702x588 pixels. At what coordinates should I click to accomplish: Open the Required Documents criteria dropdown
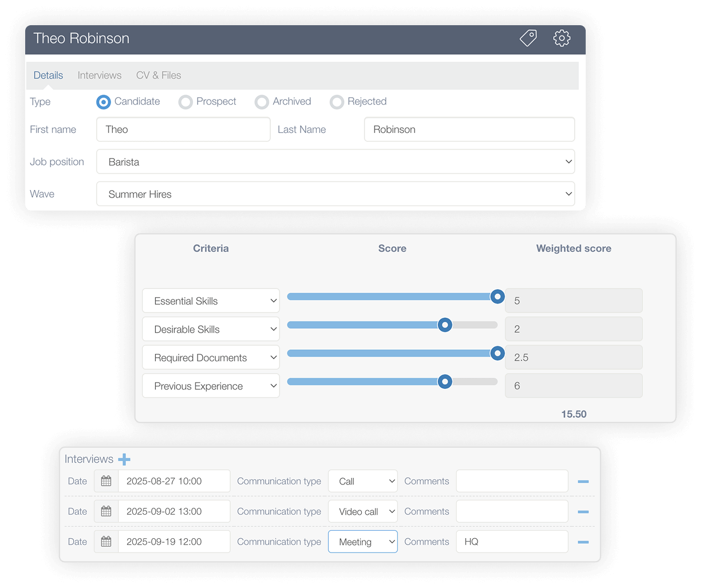211,358
